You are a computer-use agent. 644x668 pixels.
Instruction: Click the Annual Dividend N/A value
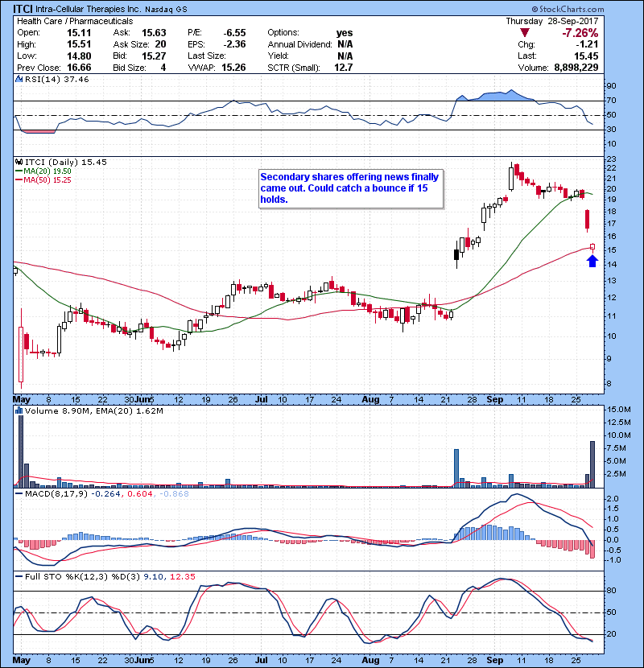click(345, 44)
